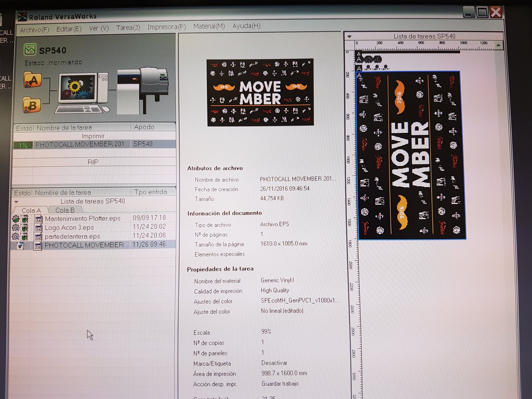Click RIP gear status icon for Logo Acon 3.eps
The height and width of the screenshot is (399, 532).
click(x=16, y=228)
